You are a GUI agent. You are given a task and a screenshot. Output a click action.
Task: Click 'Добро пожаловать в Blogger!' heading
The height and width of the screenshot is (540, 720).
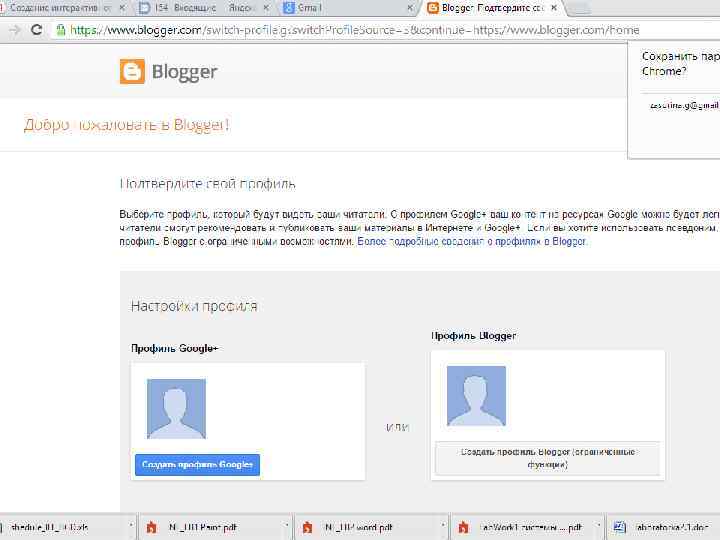pyautogui.click(x=126, y=125)
